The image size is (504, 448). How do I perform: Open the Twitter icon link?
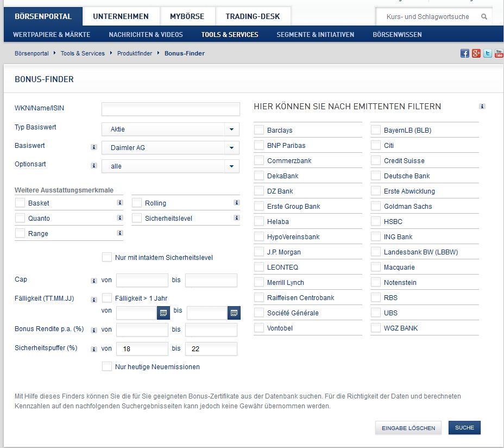tap(487, 53)
